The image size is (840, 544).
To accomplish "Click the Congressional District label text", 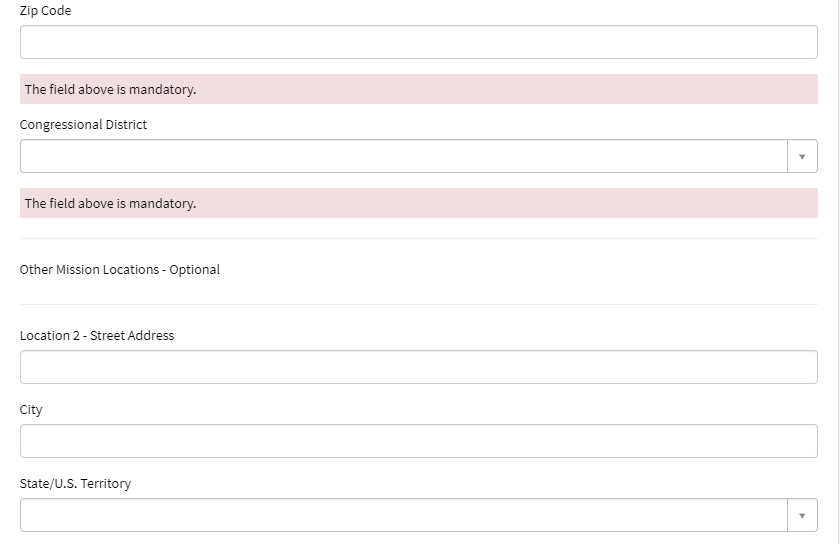I will click(83, 125).
